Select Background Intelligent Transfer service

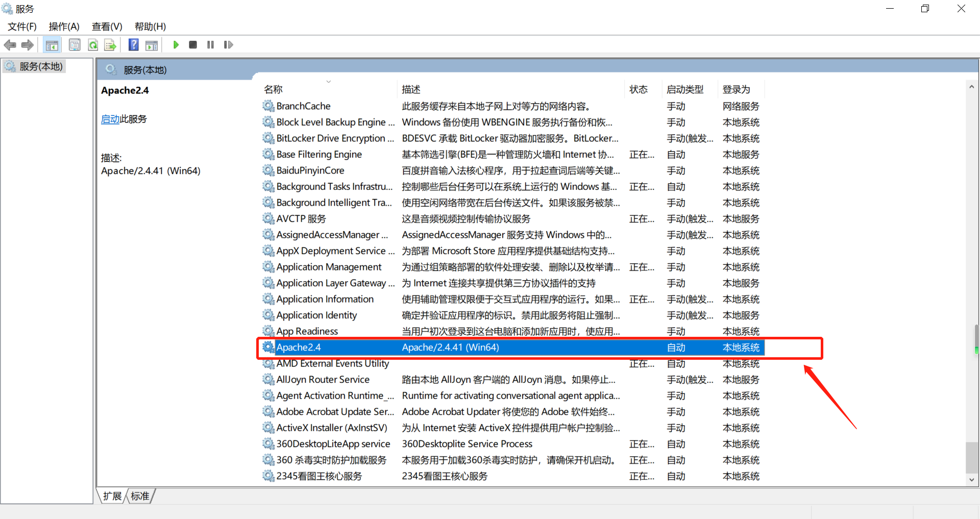pyautogui.click(x=512, y=203)
